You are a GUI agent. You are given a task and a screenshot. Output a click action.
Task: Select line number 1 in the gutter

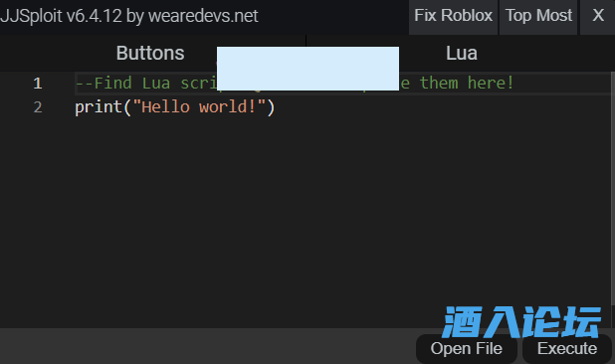(x=37, y=84)
